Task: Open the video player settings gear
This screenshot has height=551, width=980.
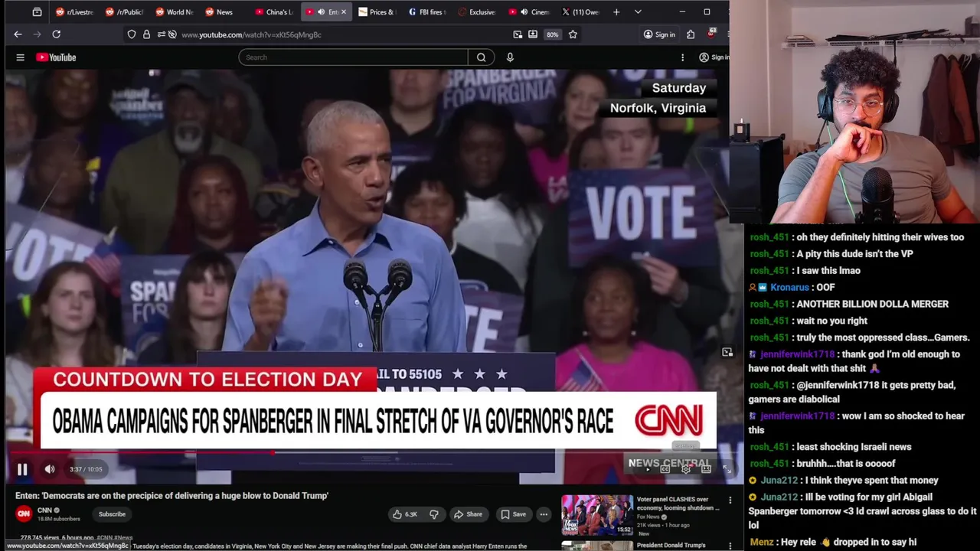Action: 685,469
